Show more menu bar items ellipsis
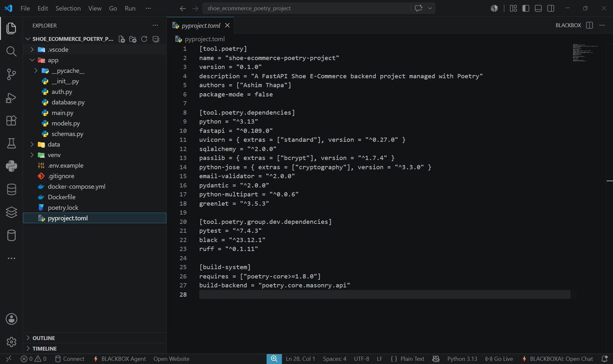613x364 pixels. [x=148, y=8]
